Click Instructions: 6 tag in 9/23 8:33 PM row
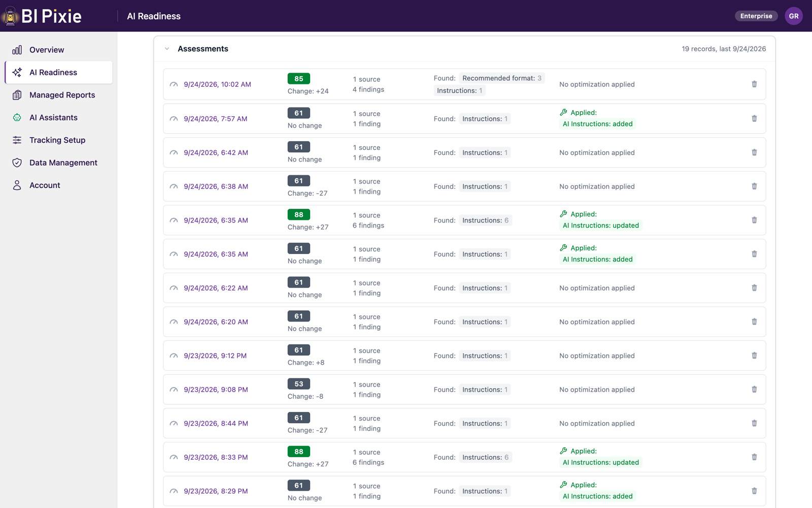Viewport: 812px width, 508px height. (x=485, y=457)
